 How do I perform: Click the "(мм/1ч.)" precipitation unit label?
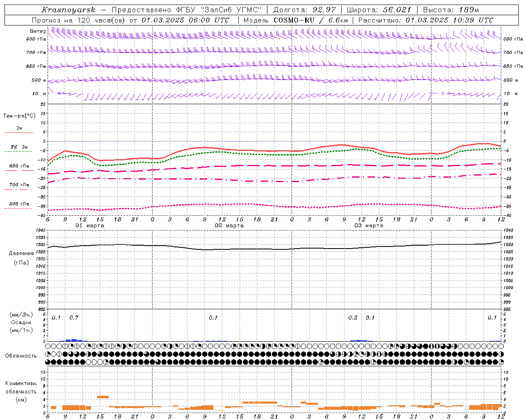(21, 330)
